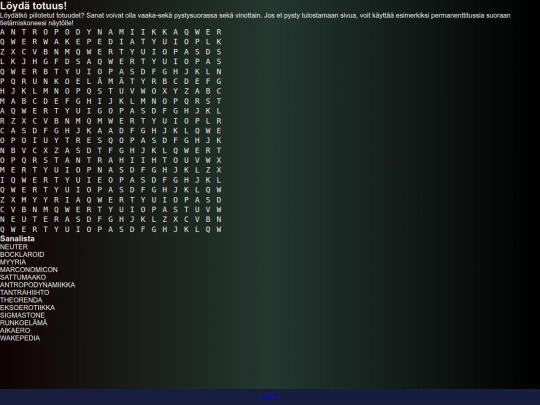Image resolution: width=540 pixels, height=405 pixels.
Task: Select word TANTRAHIIHTO in the word list
Action: [24, 292]
